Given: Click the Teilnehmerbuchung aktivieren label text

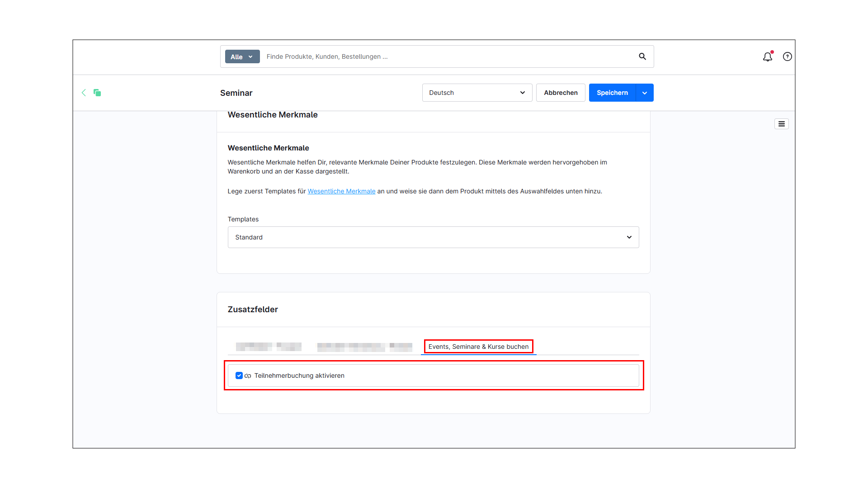Looking at the screenshot, I should (x=299, y=375).
